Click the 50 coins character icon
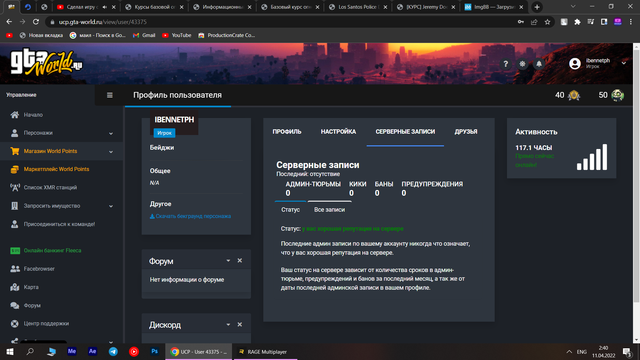This screenshot has width=640, height=360. tap(617, 95)
